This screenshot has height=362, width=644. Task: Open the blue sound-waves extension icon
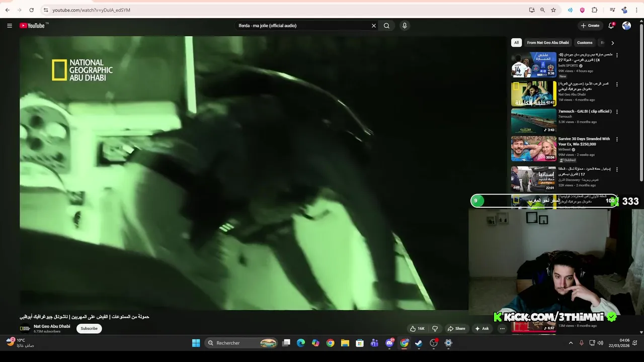point(570,10)
